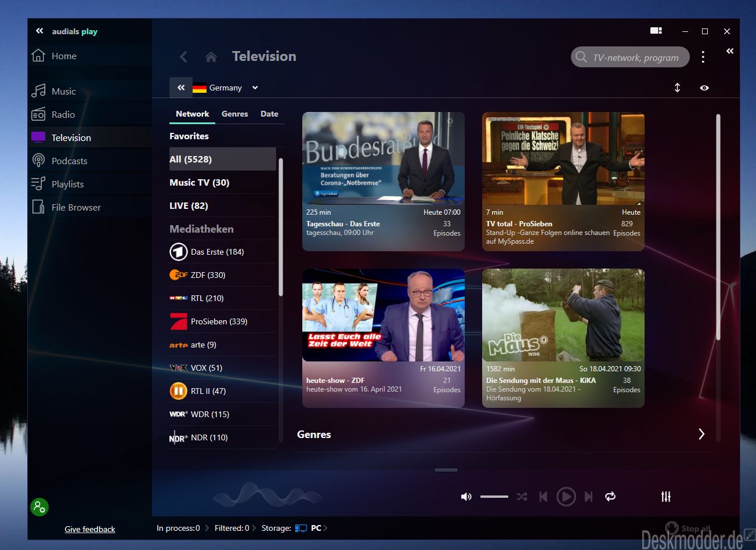Click the Give feedback link

coord(90,529)
